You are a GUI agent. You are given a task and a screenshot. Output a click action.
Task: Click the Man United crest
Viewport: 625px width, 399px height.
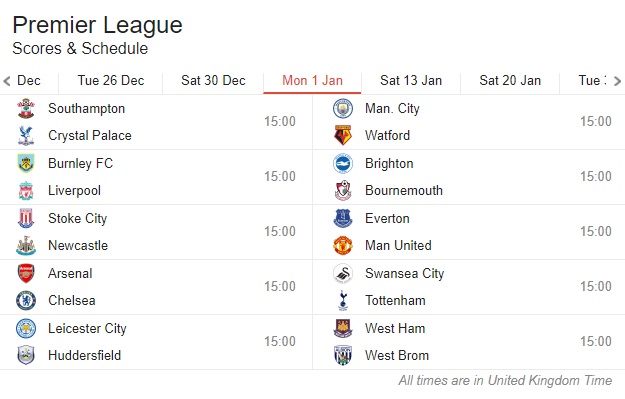click(x=343, y=246)
